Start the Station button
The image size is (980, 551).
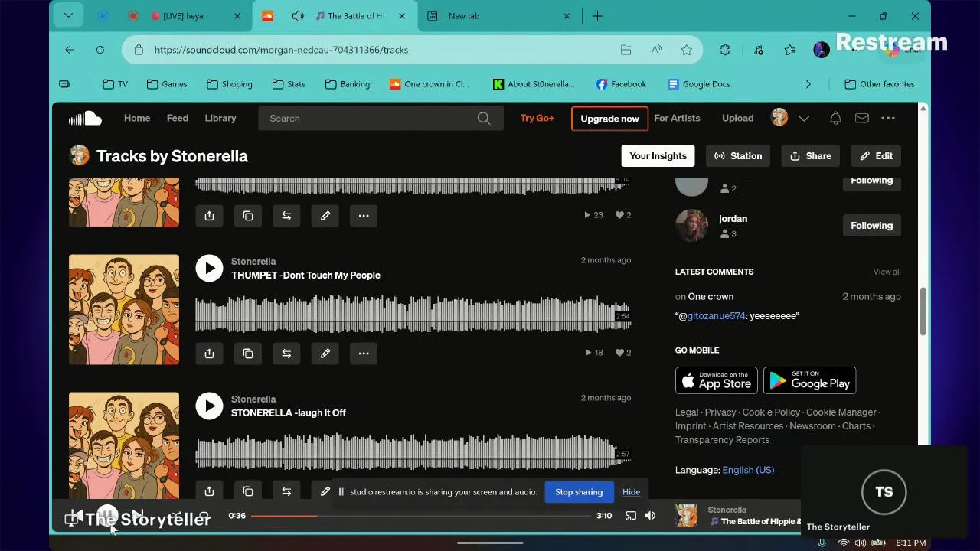738,155
